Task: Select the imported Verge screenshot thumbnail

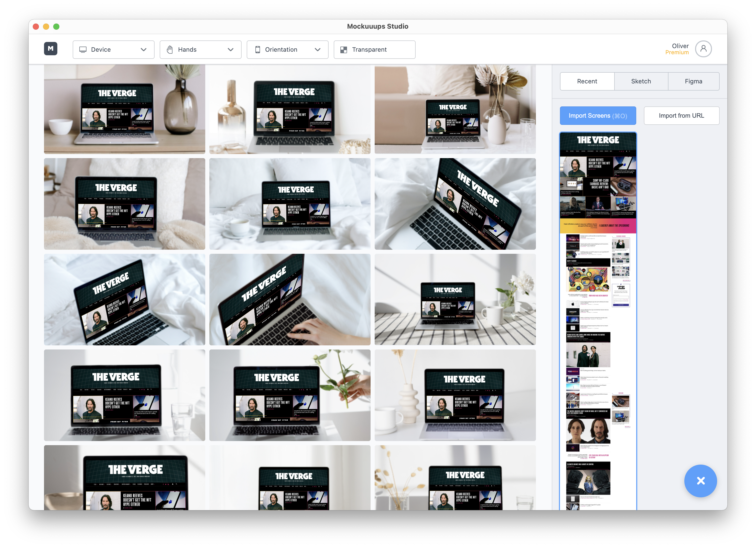Action: (598, 320)
